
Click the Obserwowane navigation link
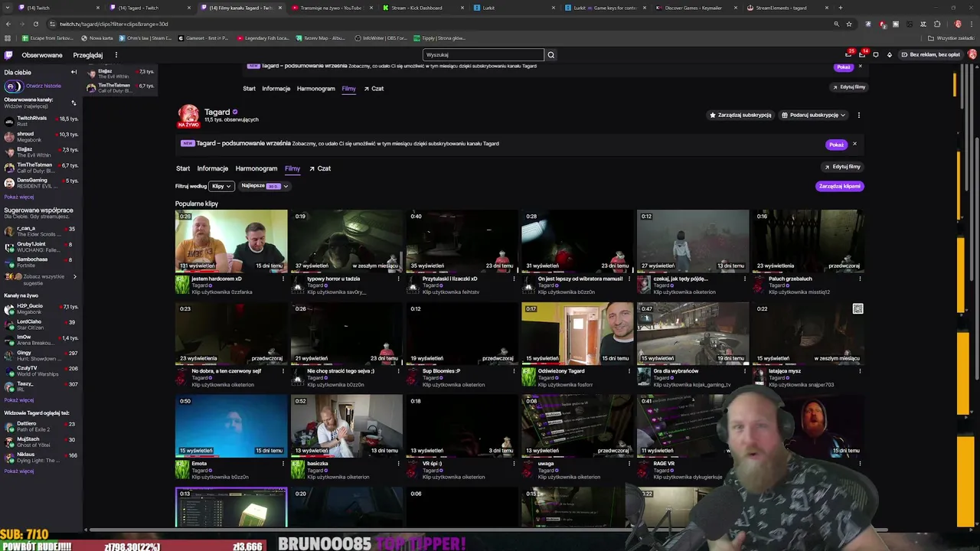click(x=42, y=55)
